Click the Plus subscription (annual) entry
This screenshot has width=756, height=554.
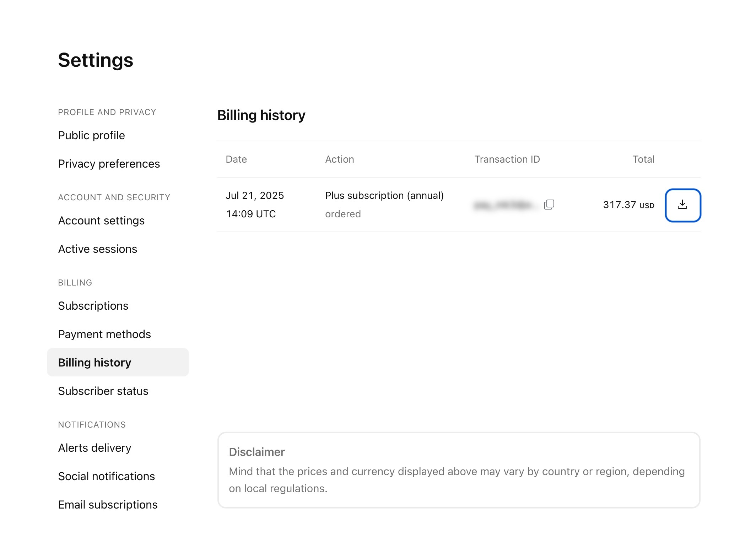[384, 196]
